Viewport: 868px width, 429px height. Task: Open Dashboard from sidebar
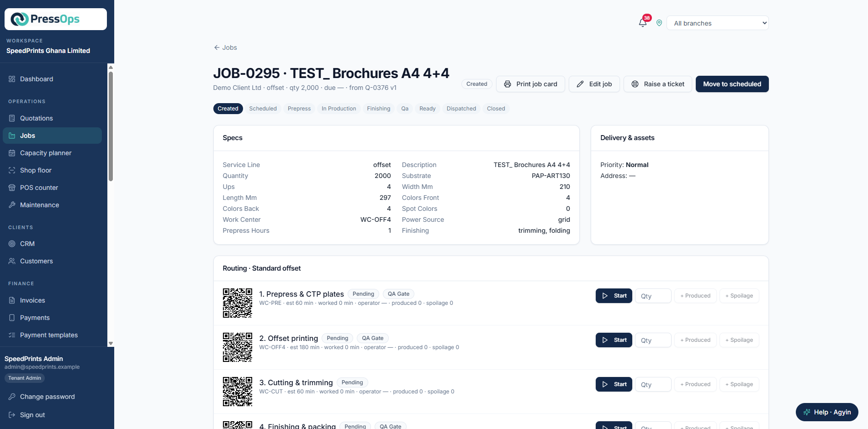[52, 79]
